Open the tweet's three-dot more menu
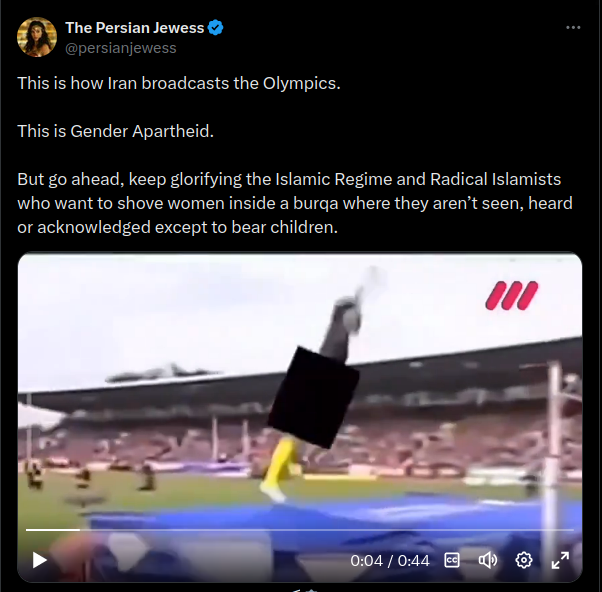The image size is (602, 592). [x=573, y=28]
